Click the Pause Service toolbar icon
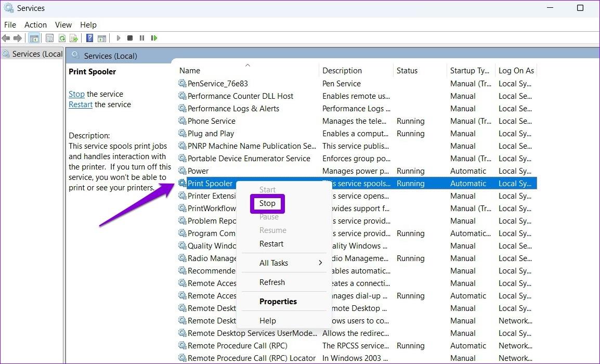The image size is (600, 364). click(141, 37)
